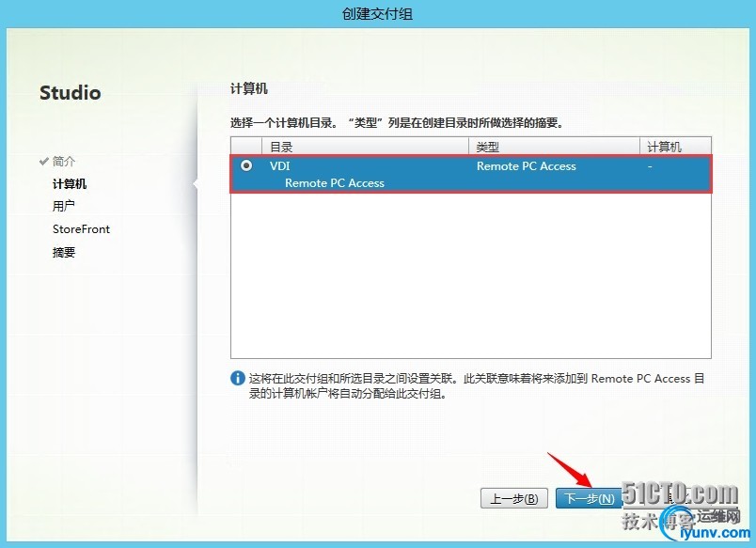Click the bold 计算机 page heading
Screen dimensions: 756x548
tap(249, 88)
